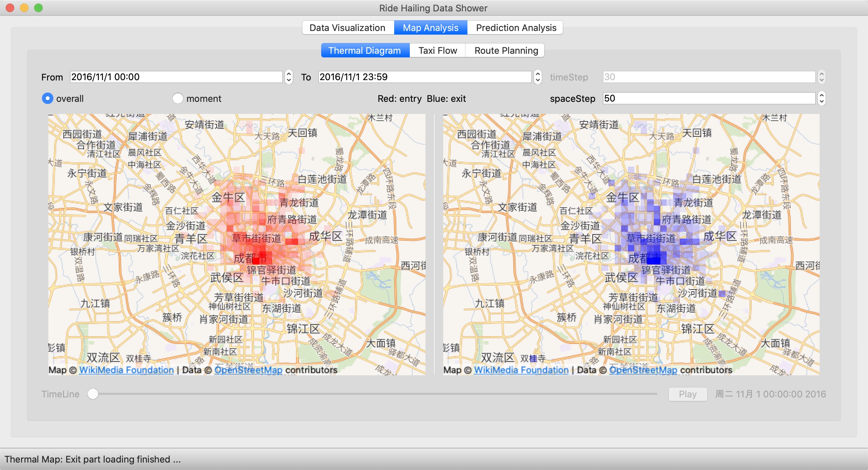Viewport: 868px width, 470px height.
Task: Open the Route Planning sub-tab
Action: (x=506, y=51)
